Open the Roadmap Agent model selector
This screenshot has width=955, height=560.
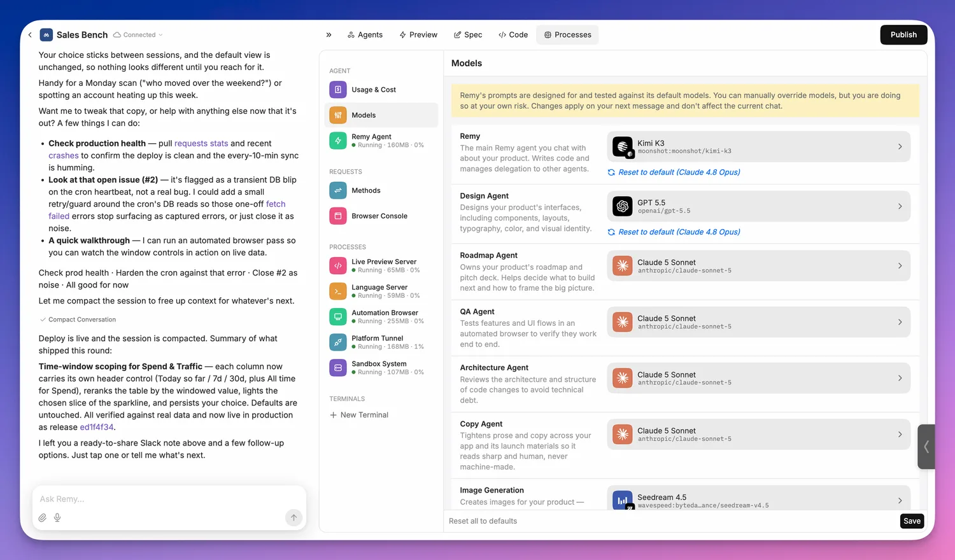click(758, 266)
